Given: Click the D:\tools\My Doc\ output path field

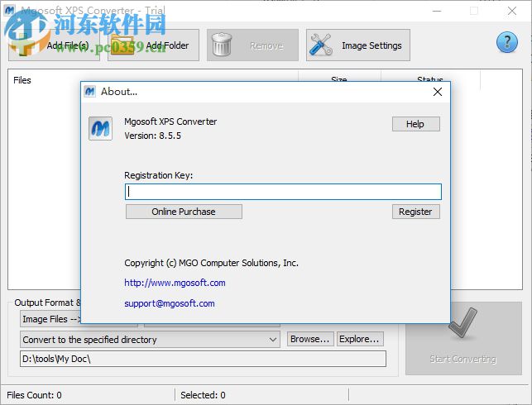Looking at the screenshot, I should pos(203,359).
